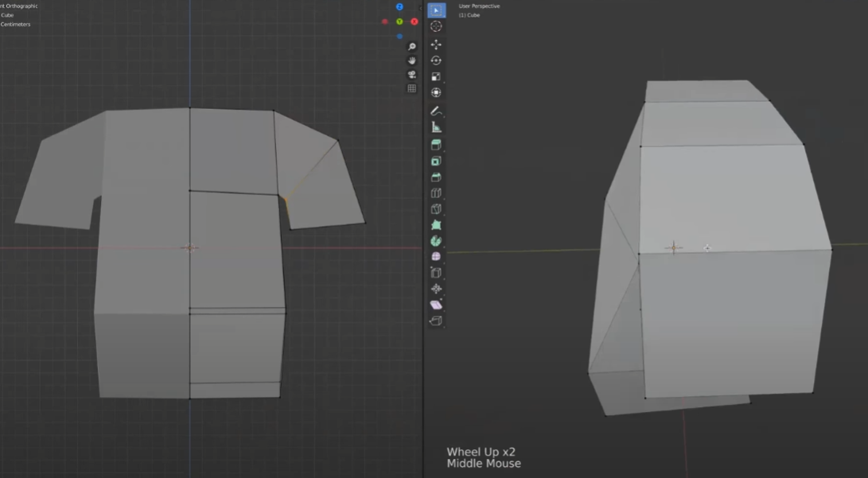Activate the Knife tool
The height and width of the screenshot is (478, 868).
coord(436,209)
